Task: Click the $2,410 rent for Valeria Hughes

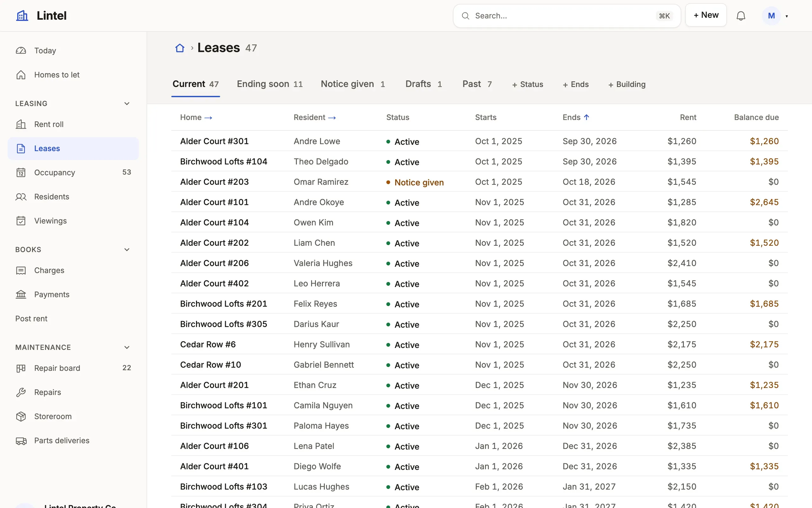Action: [682, 263]
